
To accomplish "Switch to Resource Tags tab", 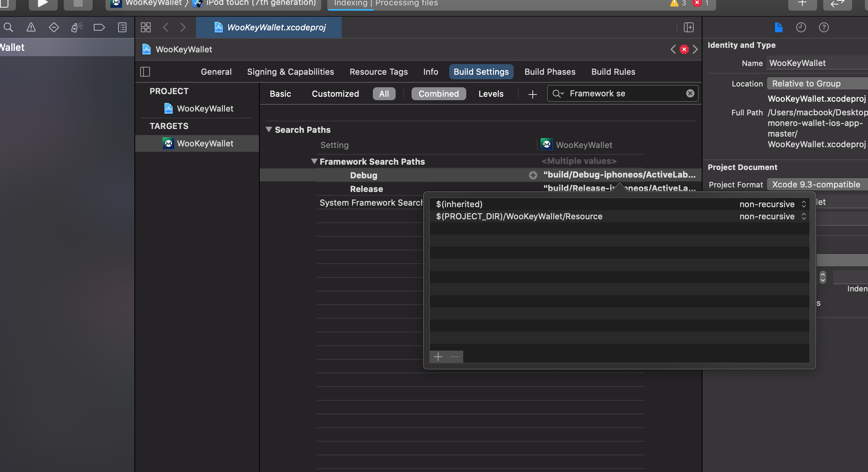I will coord(379,72).
